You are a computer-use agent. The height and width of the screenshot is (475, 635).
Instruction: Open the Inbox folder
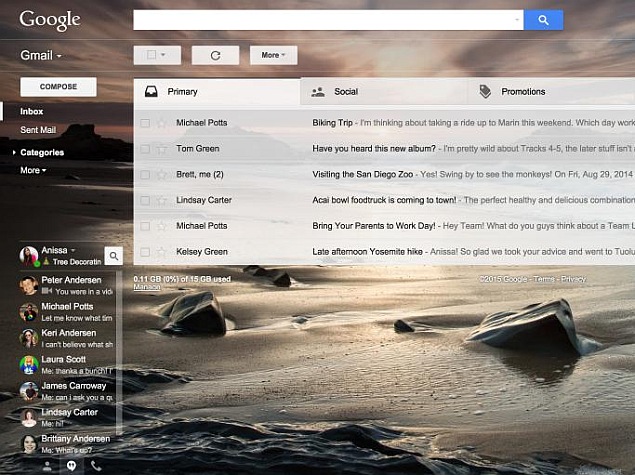pos(32,111)
